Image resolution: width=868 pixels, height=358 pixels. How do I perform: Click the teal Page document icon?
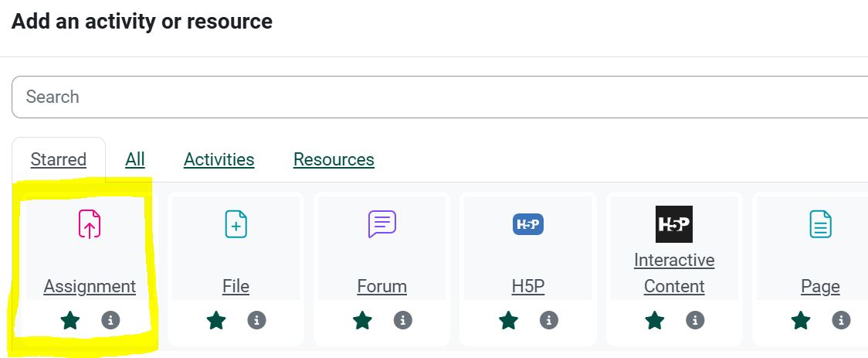pyautogui.click(x=820, y=224)
